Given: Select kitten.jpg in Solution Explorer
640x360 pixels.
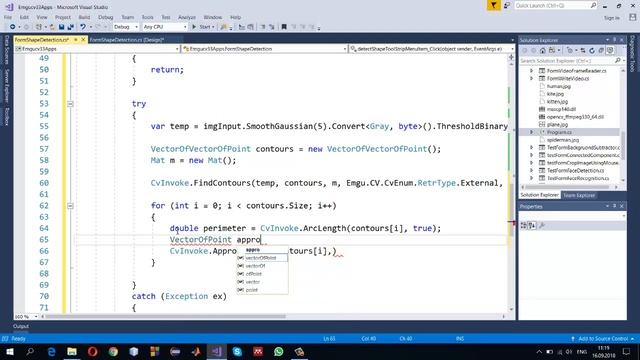Looking at the screenshot, I should pos(557,102).
